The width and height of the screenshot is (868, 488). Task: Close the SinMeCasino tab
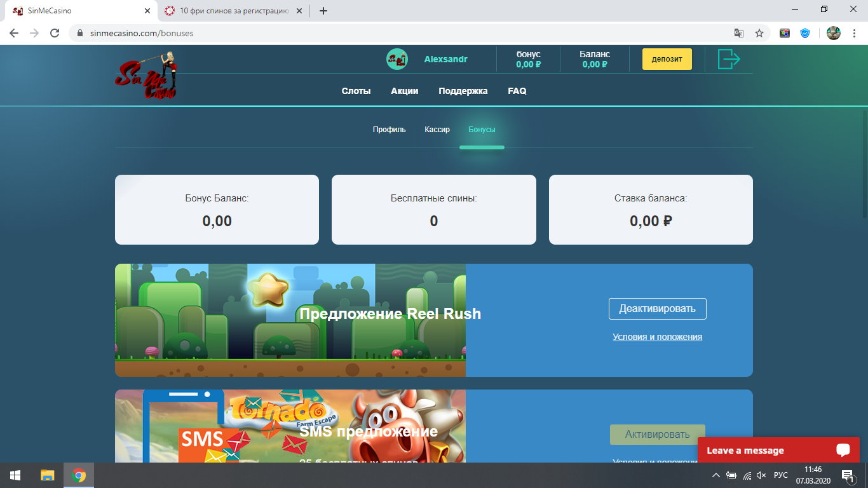click(x=147, y=11)
